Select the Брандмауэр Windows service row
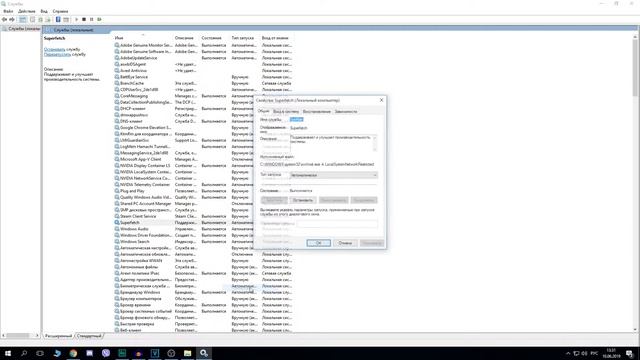The width and height of the screenshot is (640, 360). coord(203,292)
